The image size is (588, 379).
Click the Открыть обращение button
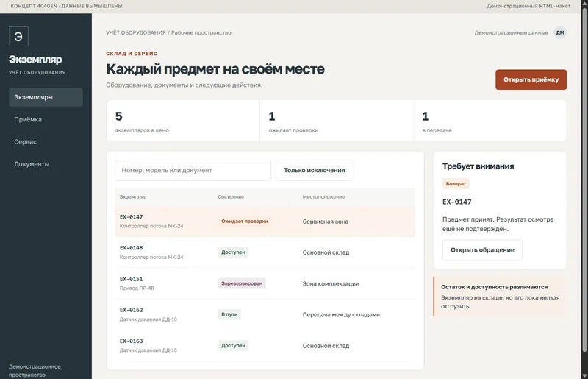click(x=482, y=249)
